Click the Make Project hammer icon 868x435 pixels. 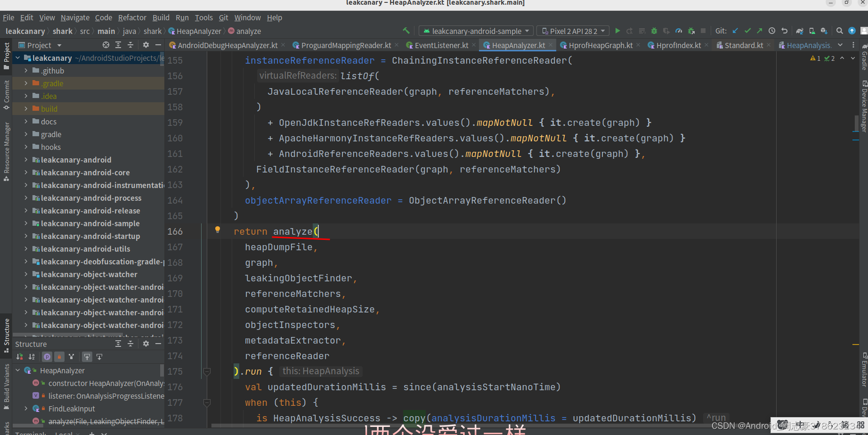coord(406,31)
